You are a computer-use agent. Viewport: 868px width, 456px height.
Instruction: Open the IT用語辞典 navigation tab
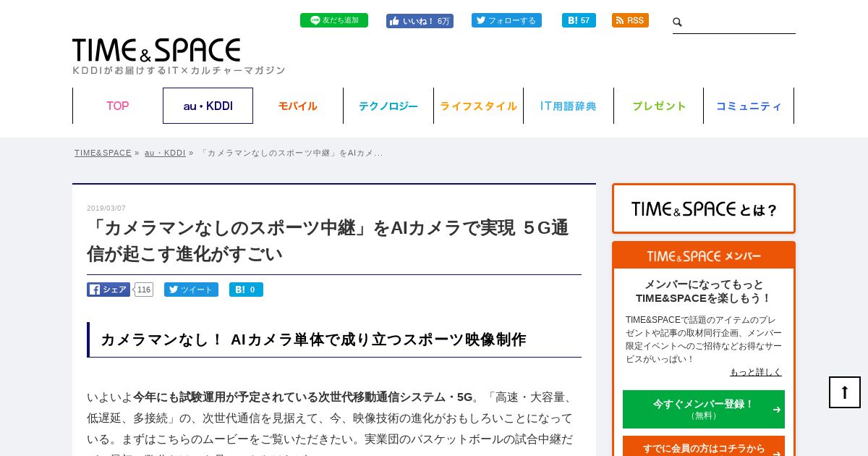point(569,106)
